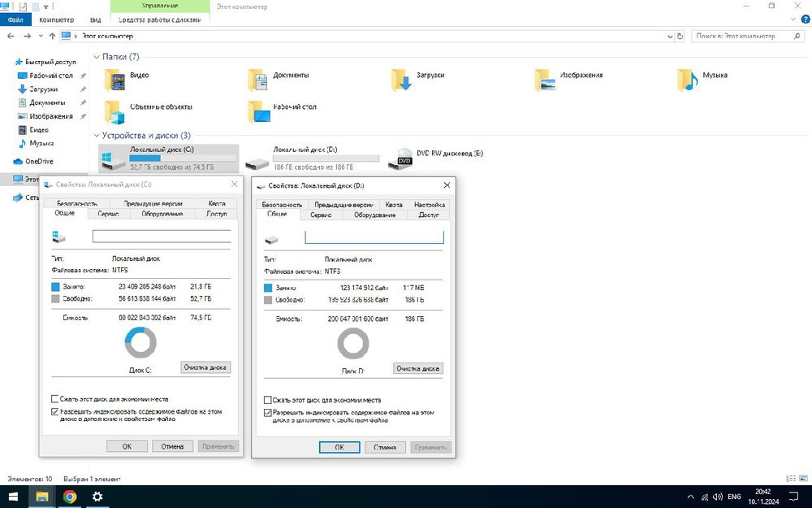Click the Загрузки item in Quick access sidebar
Image resolution: width=812 pixels, height=508 pixels.
(44, 89)
